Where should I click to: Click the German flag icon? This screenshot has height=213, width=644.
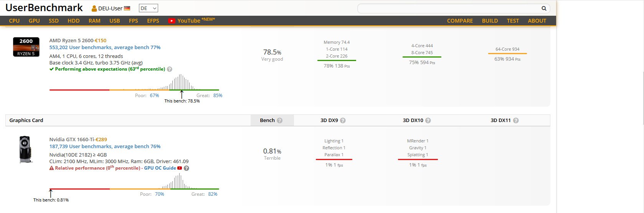127,8
